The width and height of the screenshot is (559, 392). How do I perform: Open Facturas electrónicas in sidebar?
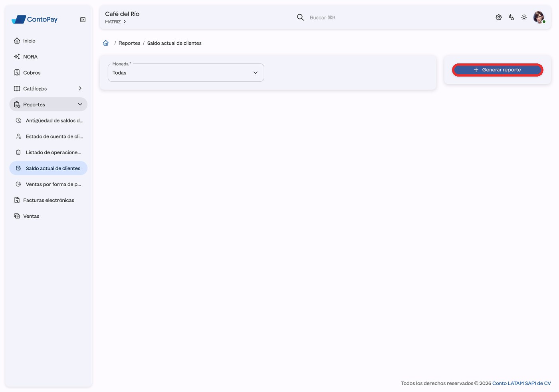(x=48, y=200)
